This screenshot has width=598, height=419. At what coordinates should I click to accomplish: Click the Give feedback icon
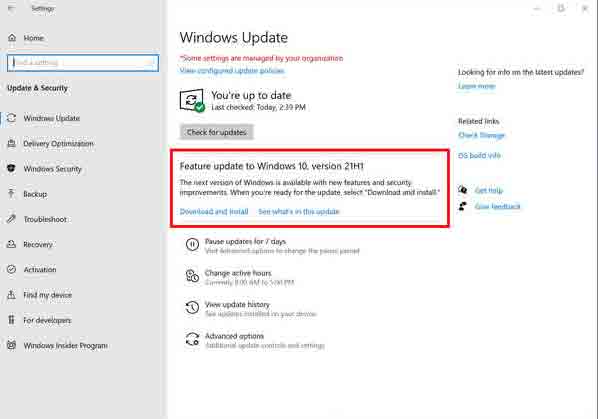tap(463, 206)
